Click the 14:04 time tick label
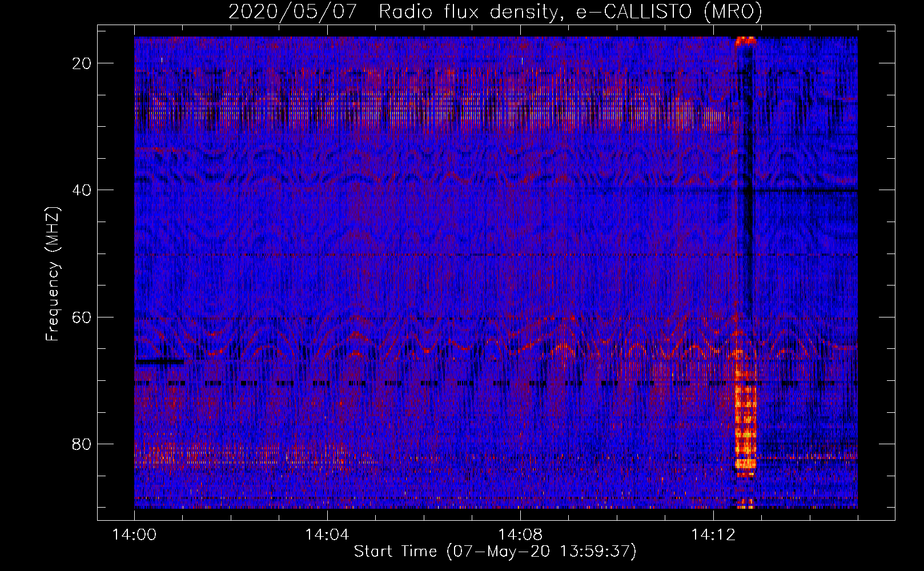 point(327,535)
